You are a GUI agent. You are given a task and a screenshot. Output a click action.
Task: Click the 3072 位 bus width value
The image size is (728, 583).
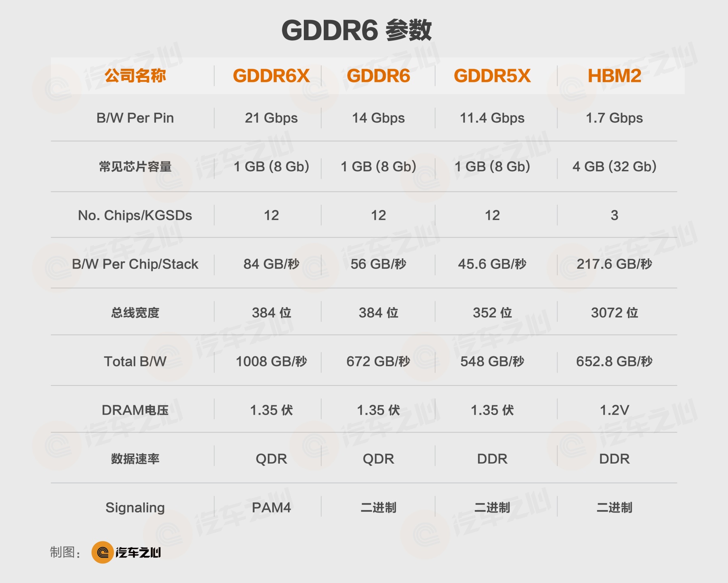pyautogui.click(x=614, y=313)
